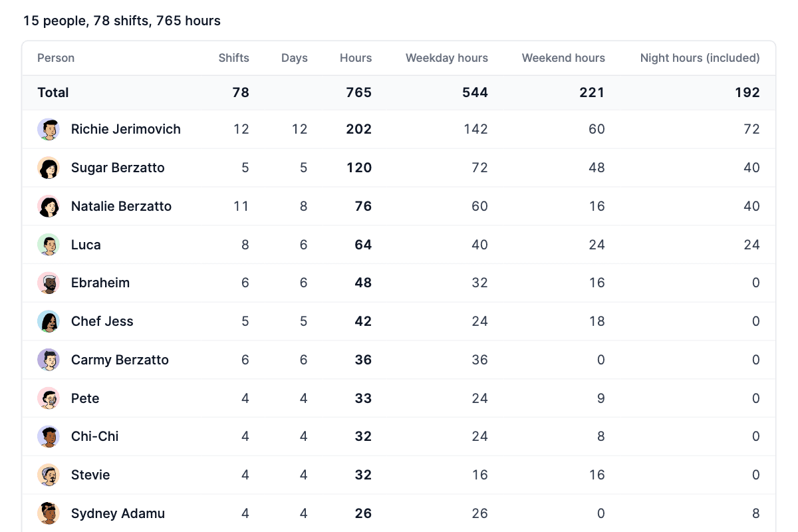This screenshot has width=798, height=532.
Task: Click Stevie's avatar icon
Action: tap(49, 475)
